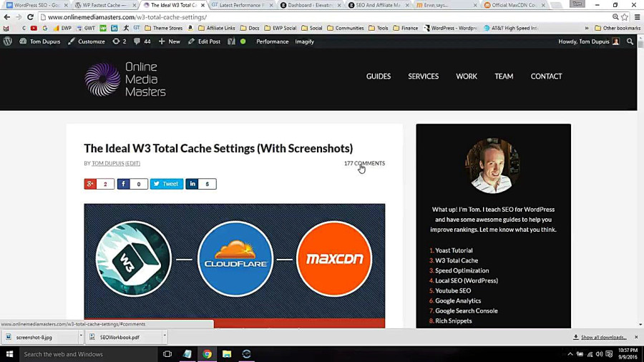Image resolution: width=644 pixels, height=362 pixels.
Task: Expand more bookmarks chevron
Action: (587, 29)
